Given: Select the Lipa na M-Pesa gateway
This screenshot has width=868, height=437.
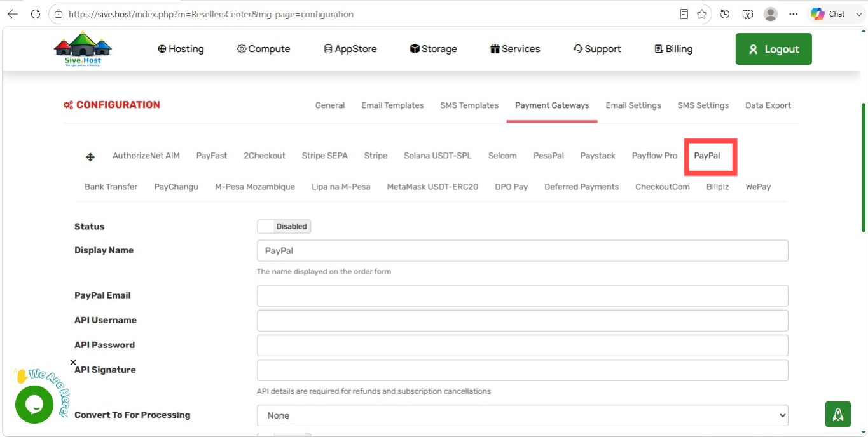Looking at the screenshot, I should [x=341, y=187].
